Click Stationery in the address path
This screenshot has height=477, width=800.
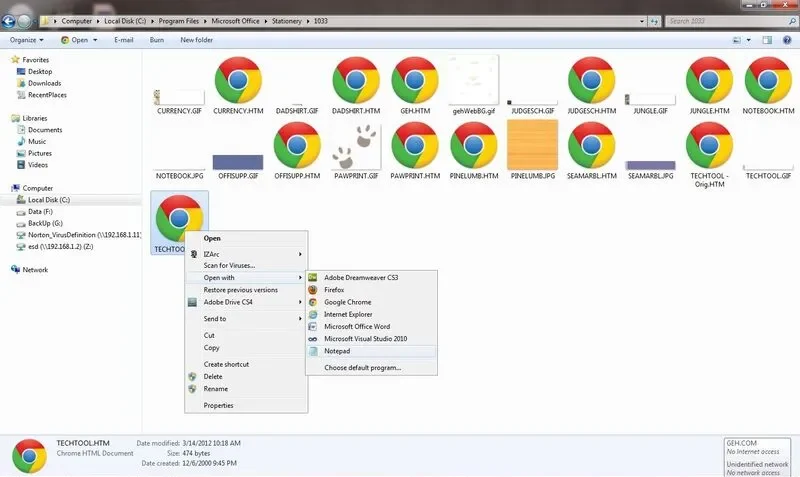(x=286, y=21)
